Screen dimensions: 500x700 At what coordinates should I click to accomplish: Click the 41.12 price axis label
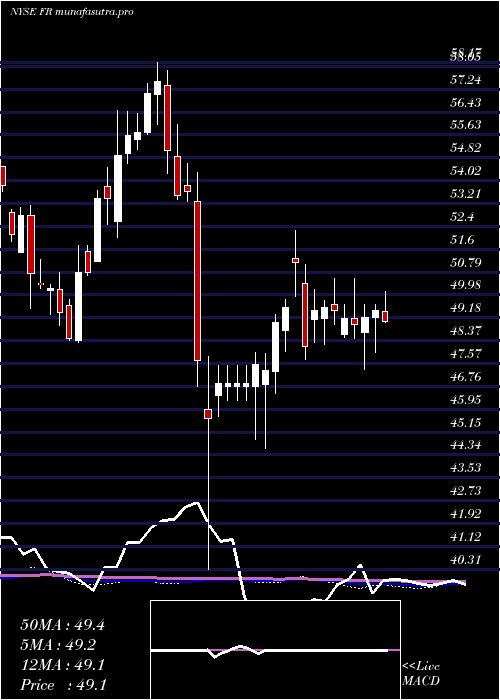pos(467,537)
